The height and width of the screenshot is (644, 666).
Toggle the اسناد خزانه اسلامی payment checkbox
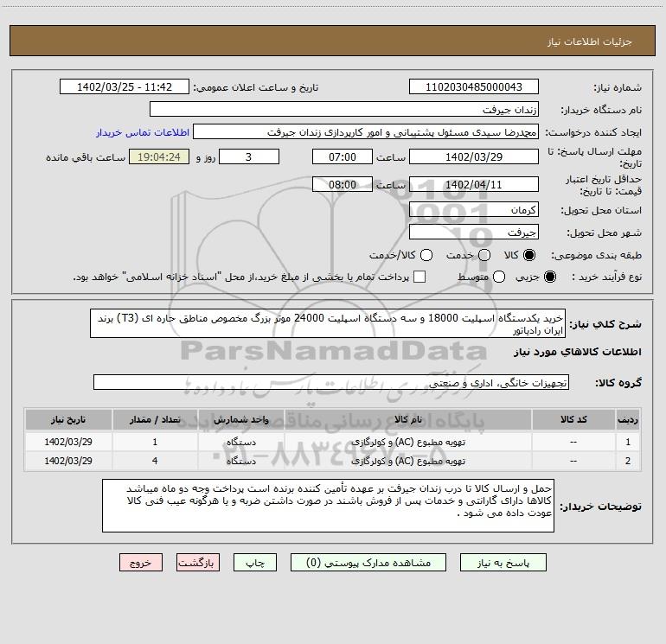point(419,277)
